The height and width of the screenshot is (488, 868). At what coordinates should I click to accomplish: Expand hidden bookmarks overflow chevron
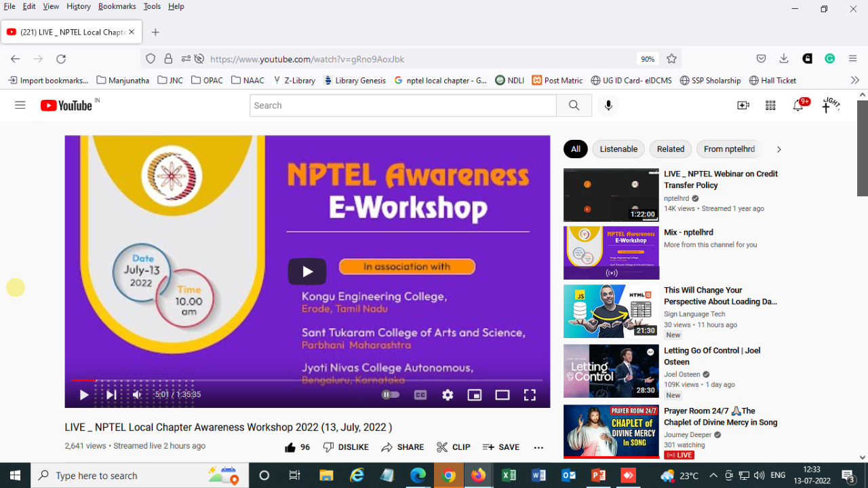[x=854, y=80]
